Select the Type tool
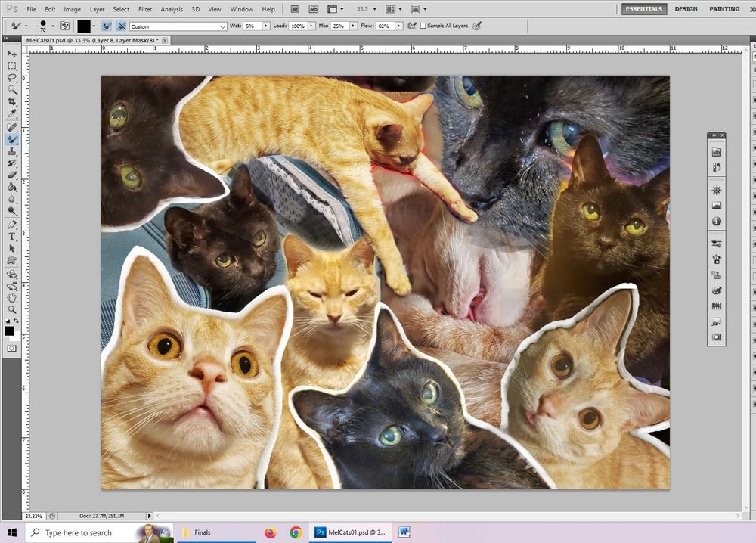Screen dimensions: 756x543 (11, 237)
